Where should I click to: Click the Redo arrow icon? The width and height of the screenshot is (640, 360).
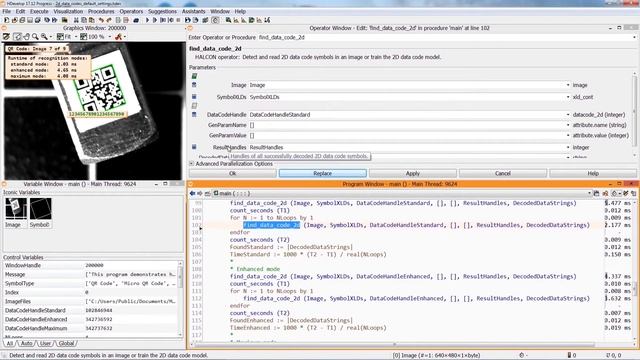[x=109, y=20]
